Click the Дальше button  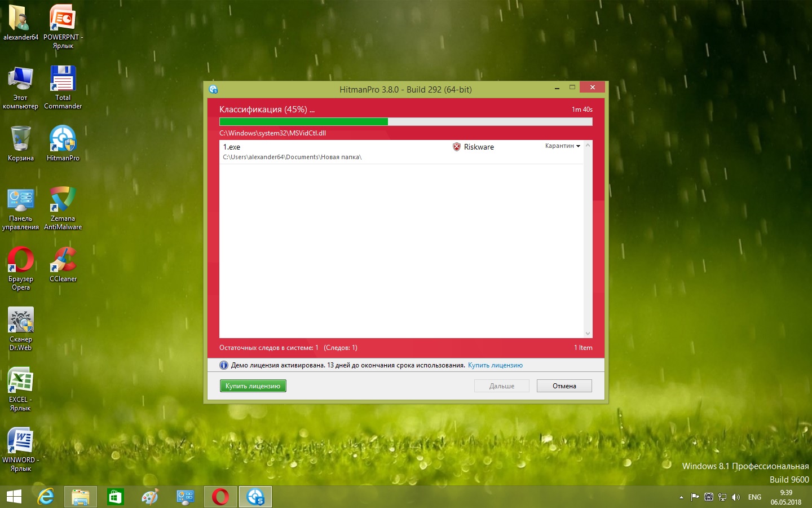502,386
